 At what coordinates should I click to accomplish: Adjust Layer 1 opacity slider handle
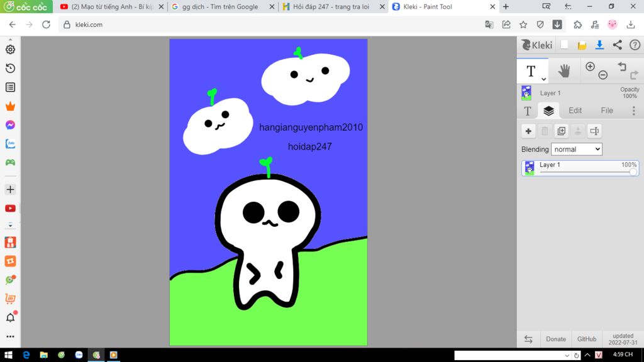[633, 172]
